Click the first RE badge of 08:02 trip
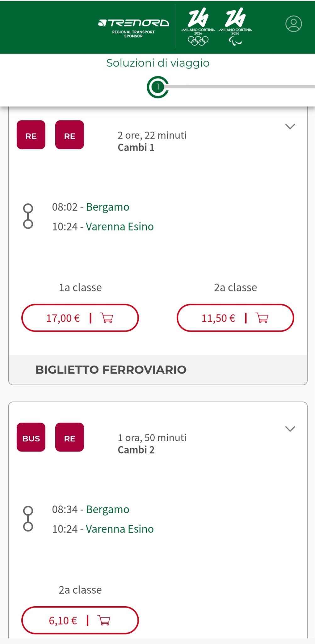The image size is (315, 644). [x=31, y=135]
